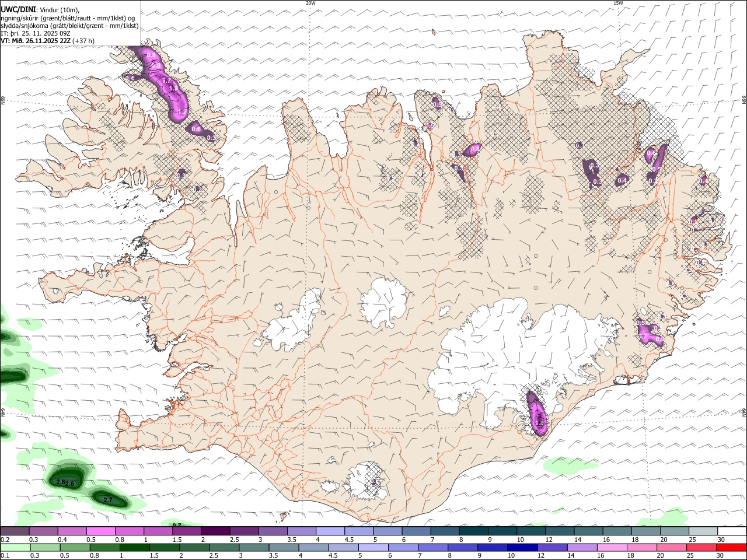This screenshot has width=747, height=560.
Task: Click the rigning/skúrir description line
Action: [68, 18]
